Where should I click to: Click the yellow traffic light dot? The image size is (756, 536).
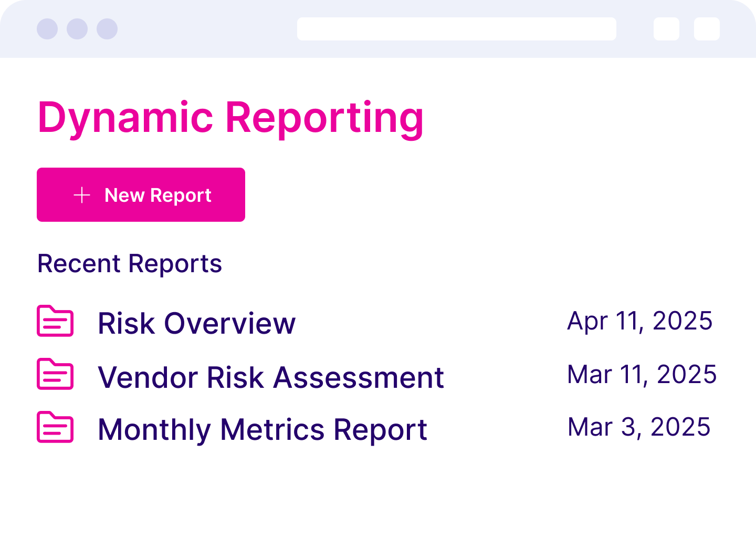[77, 29]
